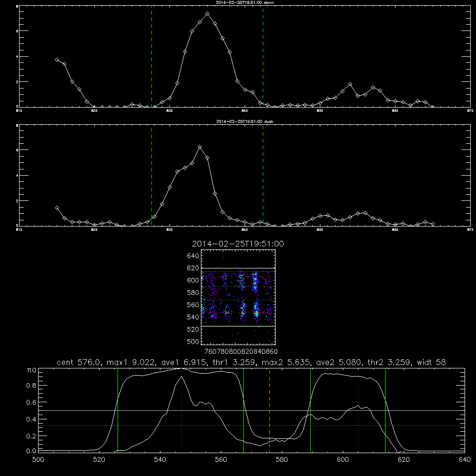This screenshot has height=476, width=476.
Task: Click the '870' x-axis label under dusk plot
Action: pyautogui.click(x=470, y=230)
